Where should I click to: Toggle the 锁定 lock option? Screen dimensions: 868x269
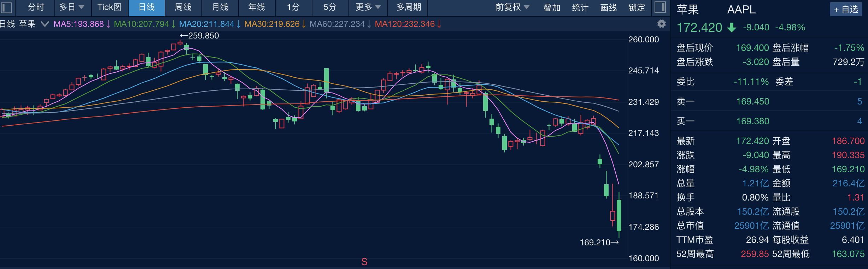637,7
